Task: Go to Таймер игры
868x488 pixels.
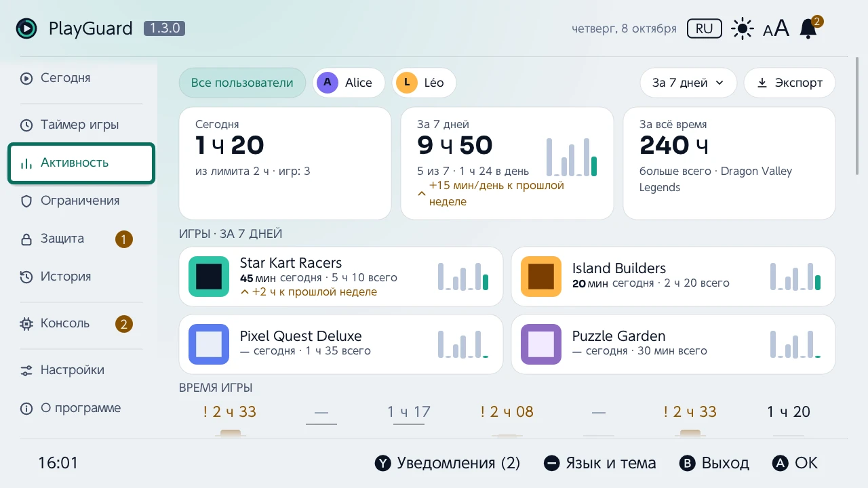Action: coord(81,125)
